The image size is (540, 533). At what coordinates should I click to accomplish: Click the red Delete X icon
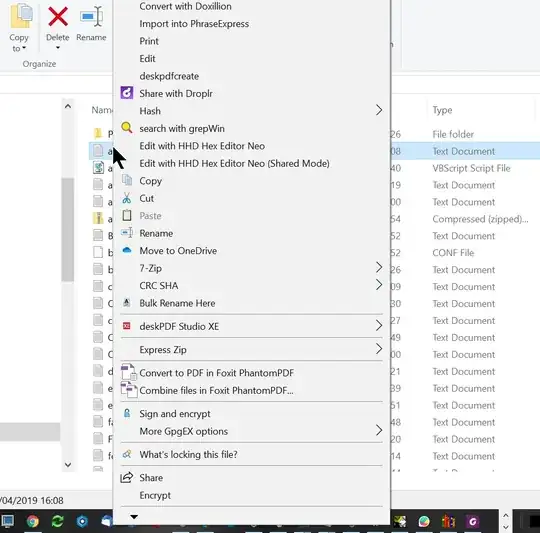pyautogui.click(x=58, y=17)
